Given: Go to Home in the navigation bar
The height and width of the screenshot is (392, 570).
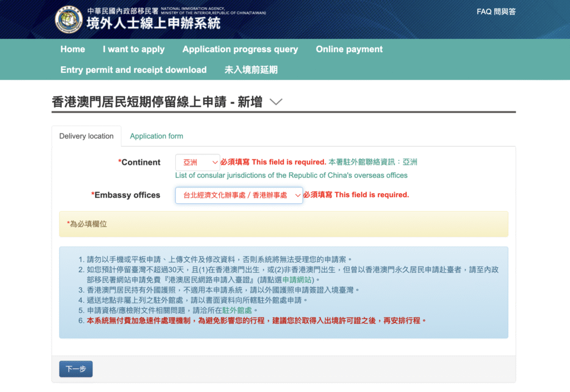Looking at the screenshot, I should [73, 49].
